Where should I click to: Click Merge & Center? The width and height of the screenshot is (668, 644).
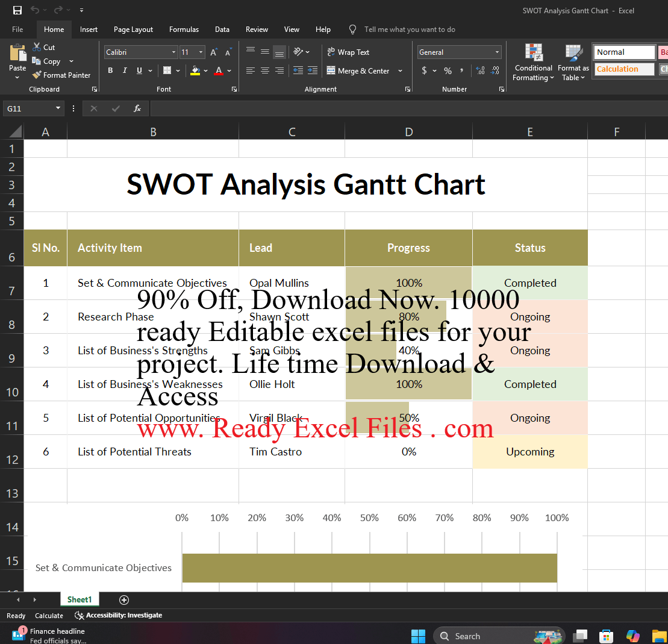(x=357, y=70)
